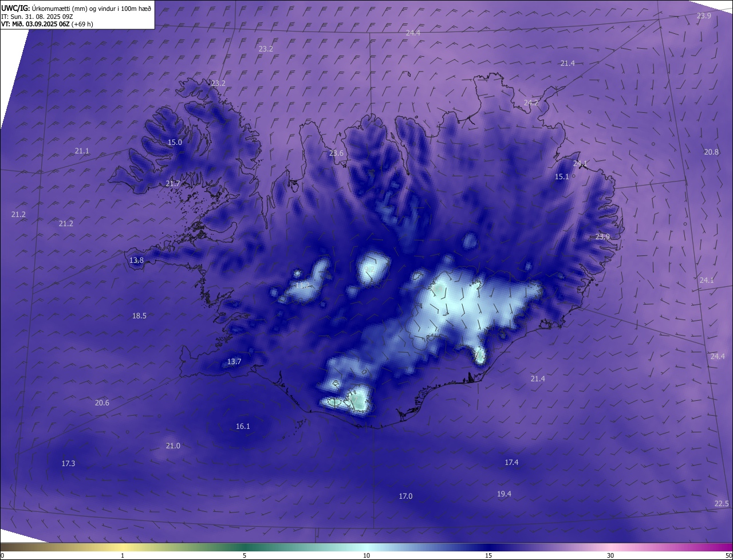Click the 17.4 value label
The image size is (733, 560).
[x=511, y=462]
